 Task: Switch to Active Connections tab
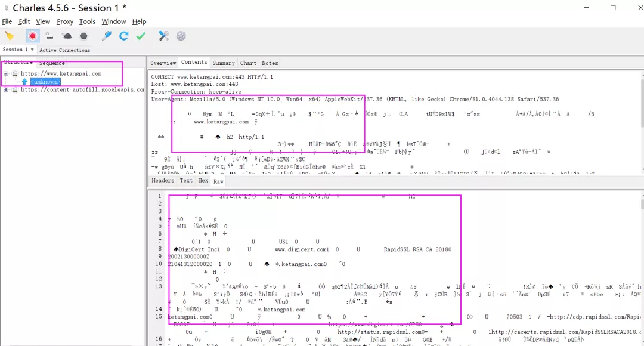pyautogui.click(x=64, y=50)
